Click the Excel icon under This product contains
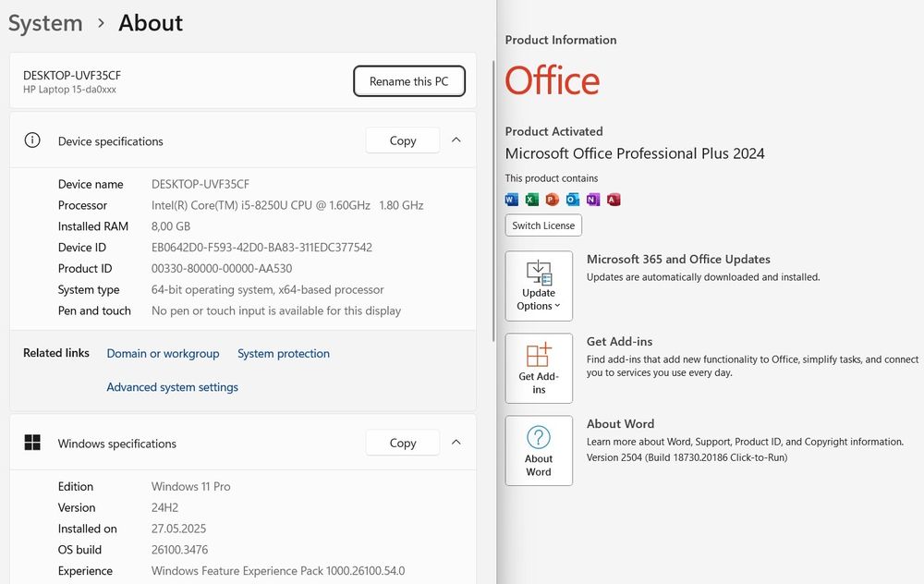The height and width of the screenshot is (584, 924). coord(532,200)
